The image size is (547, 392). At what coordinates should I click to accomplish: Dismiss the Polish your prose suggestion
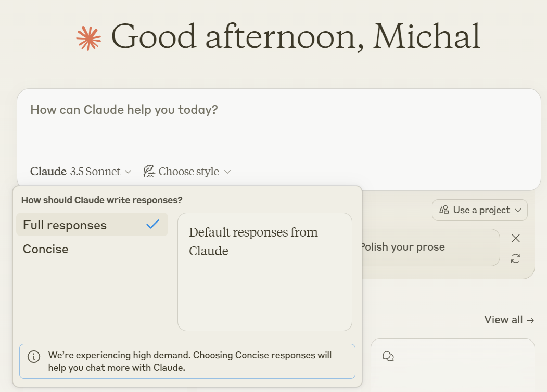516,238
